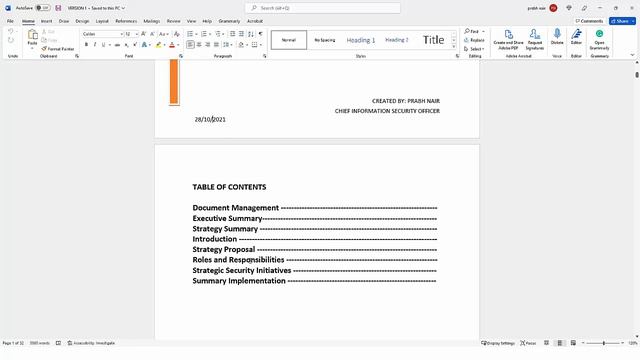Select Print Layout view button
The width and height of the screenshot is (640, 360).
click(x=560, y=343)
